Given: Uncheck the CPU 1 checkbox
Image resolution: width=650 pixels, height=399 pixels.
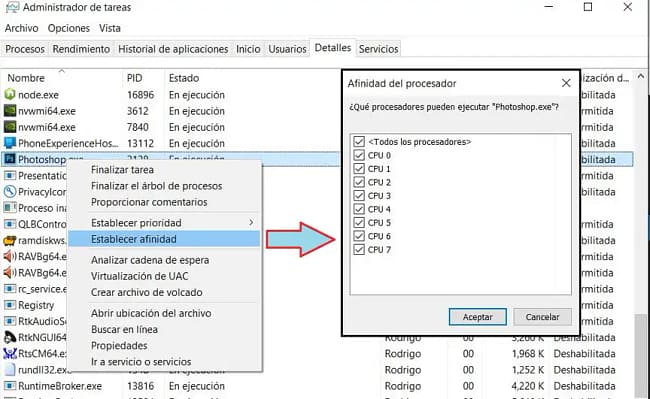Looking at the screenshot, I should (x=359, y=169).
